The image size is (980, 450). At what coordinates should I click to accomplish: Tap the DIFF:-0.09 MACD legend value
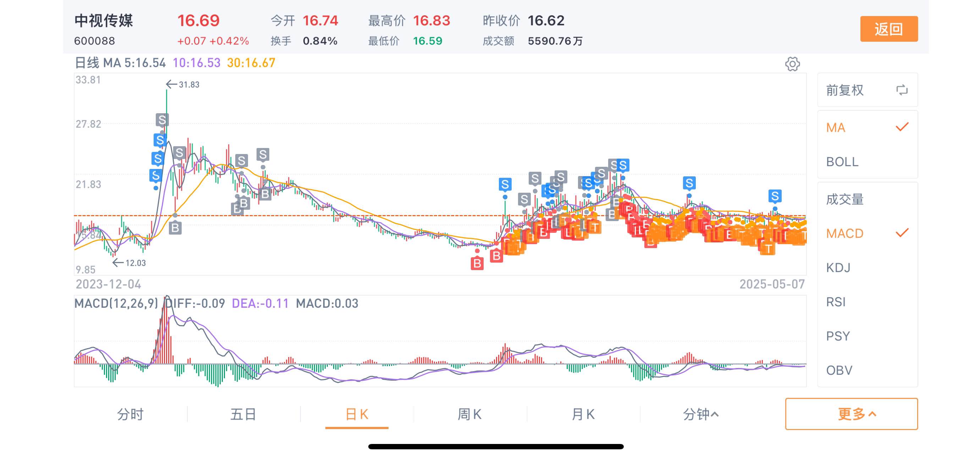[195, 303]
